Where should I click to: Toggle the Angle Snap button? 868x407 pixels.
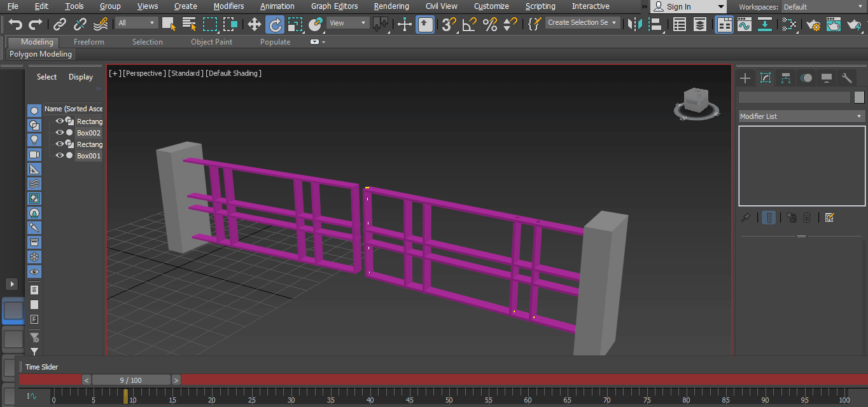[470, 24]
